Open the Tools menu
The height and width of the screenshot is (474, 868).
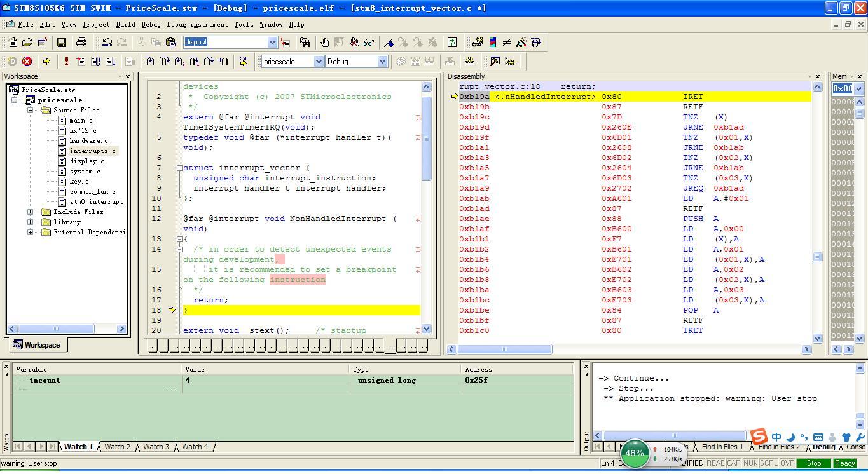pos(244,24)
